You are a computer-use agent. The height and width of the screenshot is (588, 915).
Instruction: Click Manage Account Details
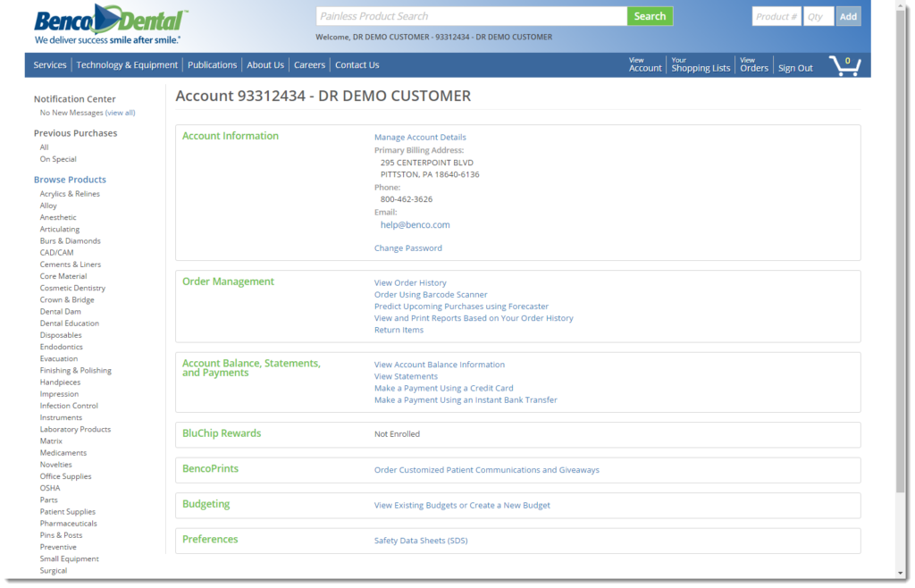[420, 137]
